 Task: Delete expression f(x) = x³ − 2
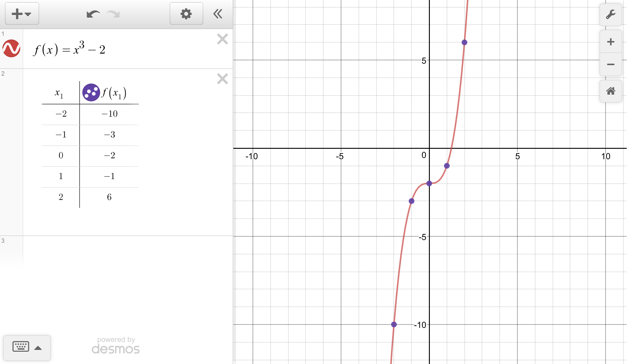[223, 39]
